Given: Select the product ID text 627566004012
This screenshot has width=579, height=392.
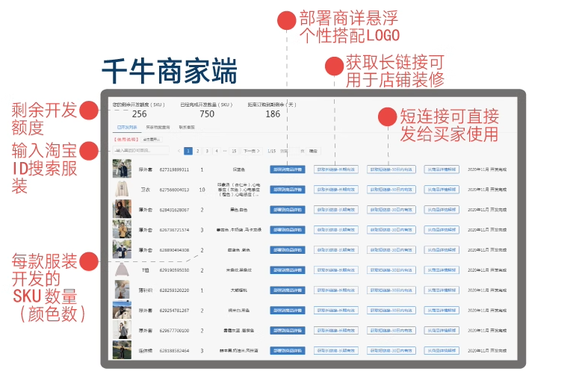Looking at the screenshot, I should pyautogui.click(x=174, y=190).
